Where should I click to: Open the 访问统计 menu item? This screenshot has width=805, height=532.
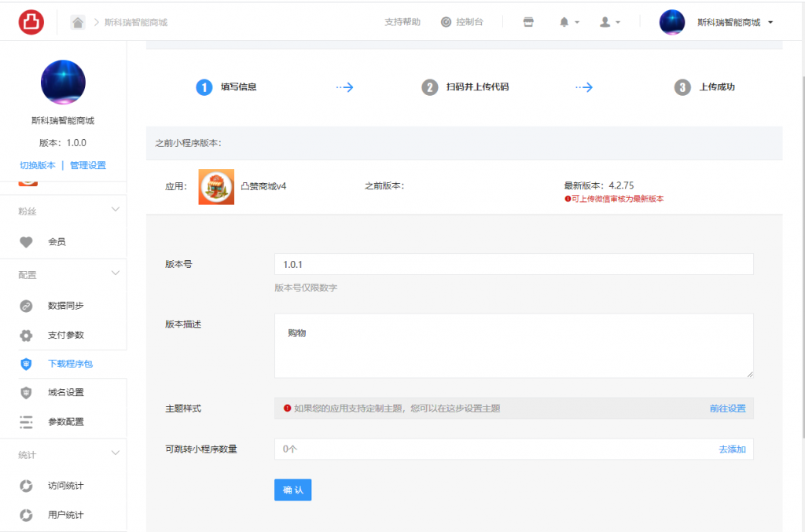click(x=66, y=486)
